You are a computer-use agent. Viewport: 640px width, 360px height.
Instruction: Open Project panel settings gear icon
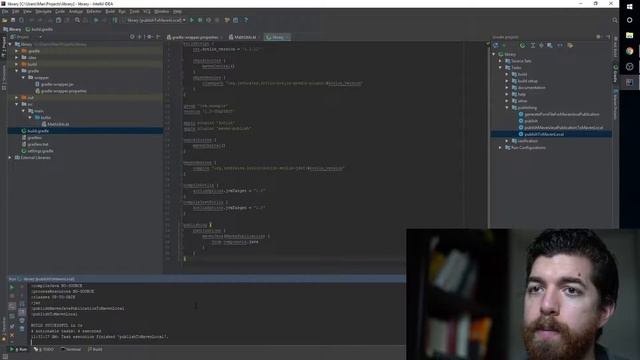(x=149, y=37)
